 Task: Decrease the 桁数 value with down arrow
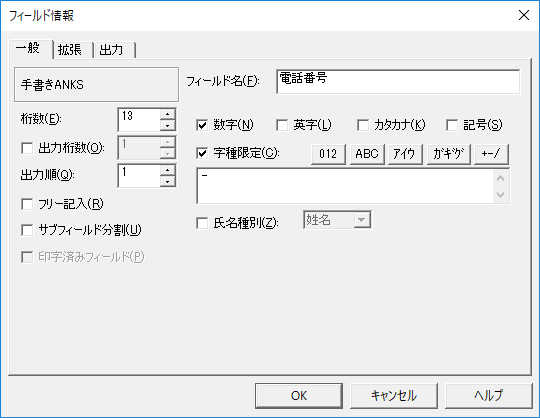click(x=168, y=126)
